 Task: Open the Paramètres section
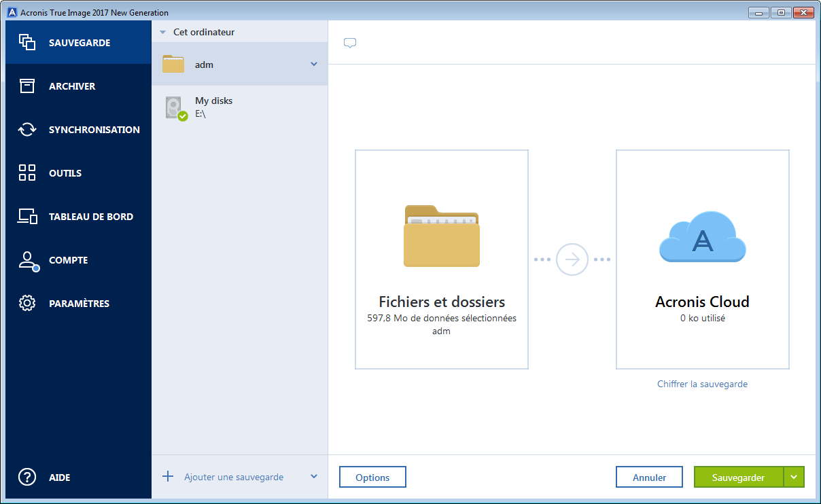coord(27,303)
